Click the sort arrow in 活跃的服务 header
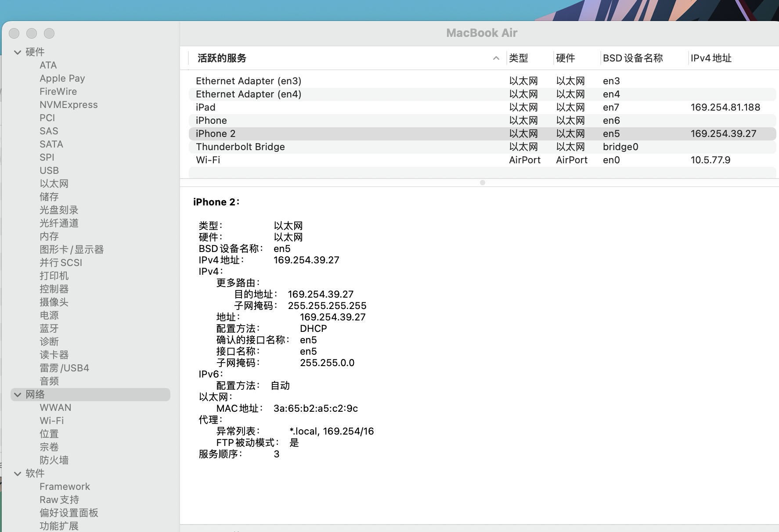779x532 pixels. pos(496,58)
